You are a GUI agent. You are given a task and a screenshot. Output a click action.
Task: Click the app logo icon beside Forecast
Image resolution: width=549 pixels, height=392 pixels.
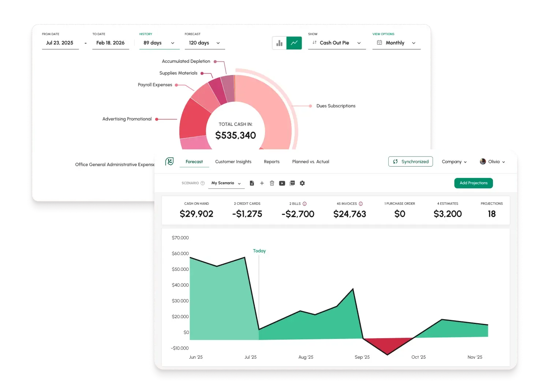(x=169, y=161)
